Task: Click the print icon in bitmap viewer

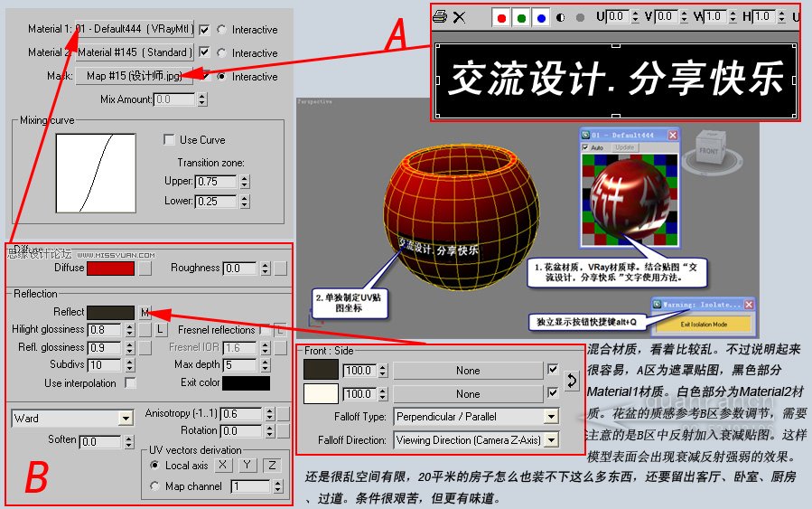Action: pos(440,16)
